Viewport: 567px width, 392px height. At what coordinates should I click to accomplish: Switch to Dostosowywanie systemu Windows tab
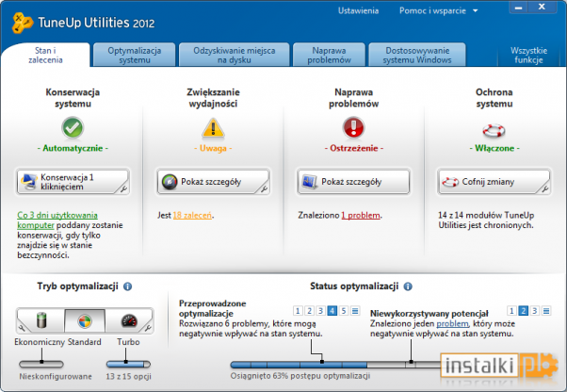(x=417, y=55)
